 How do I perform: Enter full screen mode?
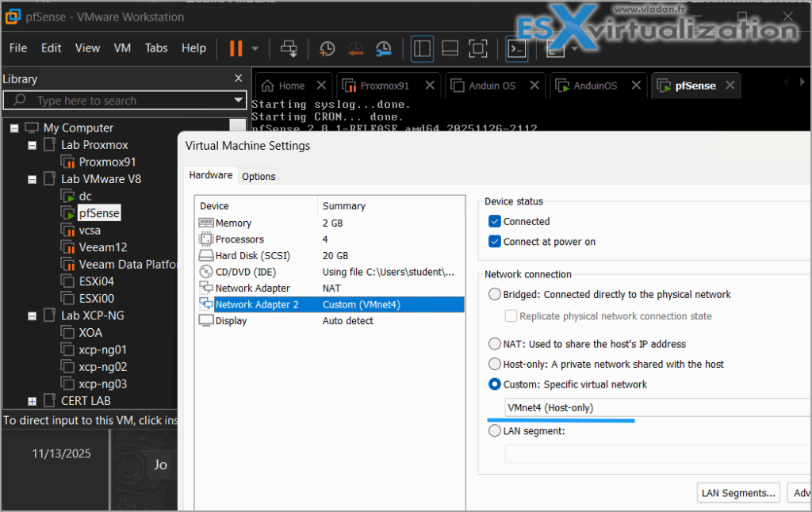click(477, 48)
